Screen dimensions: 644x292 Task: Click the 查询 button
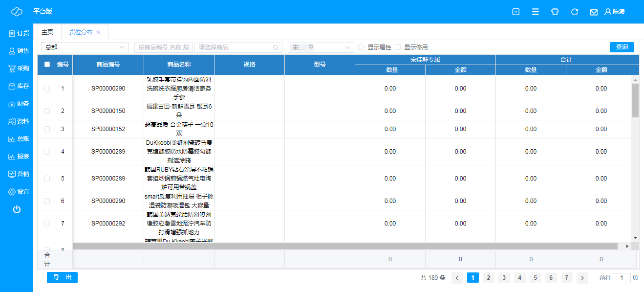click(x=622, y=47)
